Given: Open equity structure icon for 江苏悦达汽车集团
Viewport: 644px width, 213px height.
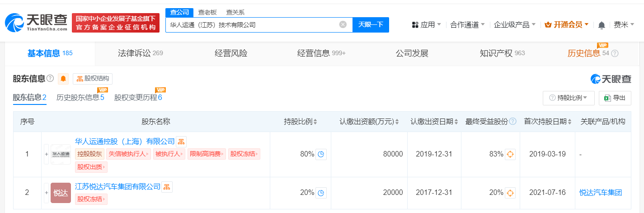Looking at the screenshot, I should tap(167, 186).
